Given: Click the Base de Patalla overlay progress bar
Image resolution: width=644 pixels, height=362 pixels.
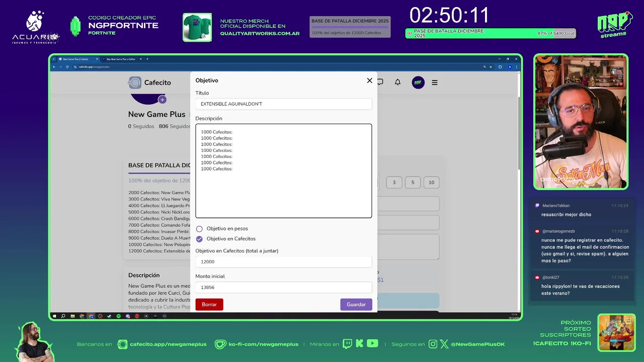Looking at the screenshot, I should [350, 27].
